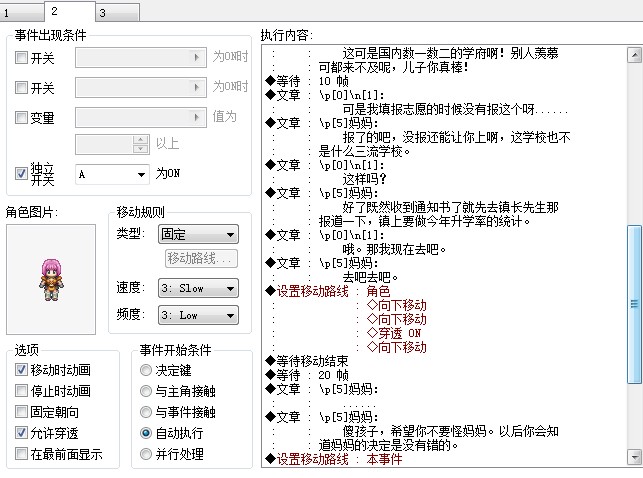Toggle the 移动时动画 option

coord(21,370)
